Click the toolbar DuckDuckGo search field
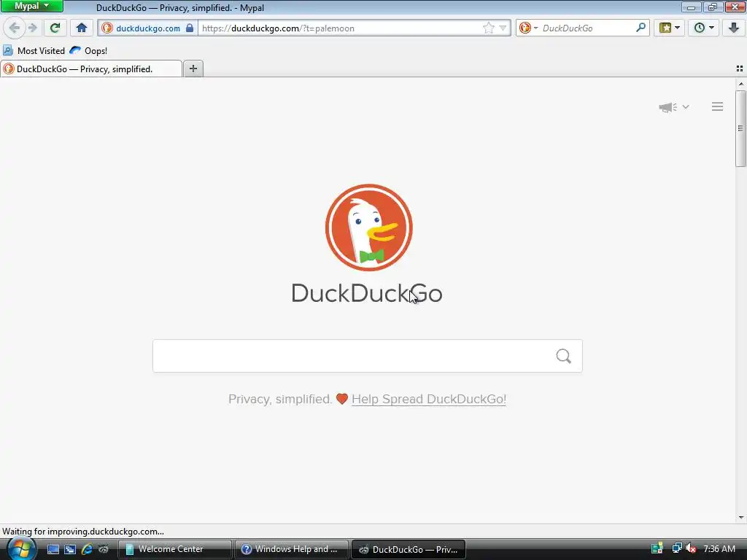This screenshot has width=747, height=560. point(587,28)
